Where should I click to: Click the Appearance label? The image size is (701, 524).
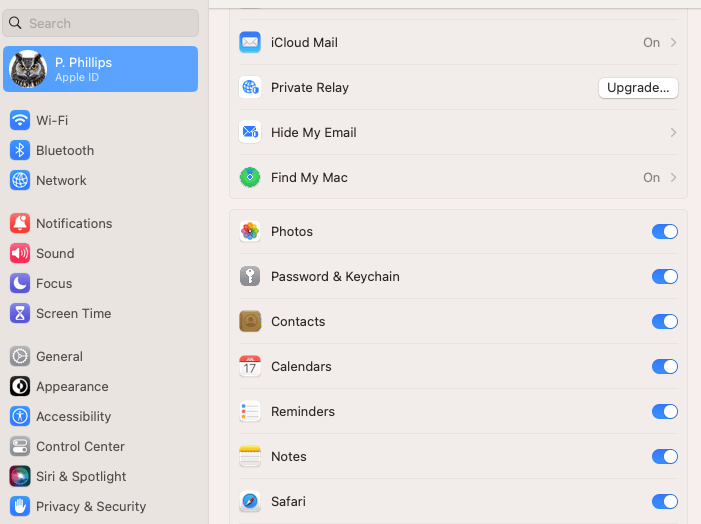point(72,386)
